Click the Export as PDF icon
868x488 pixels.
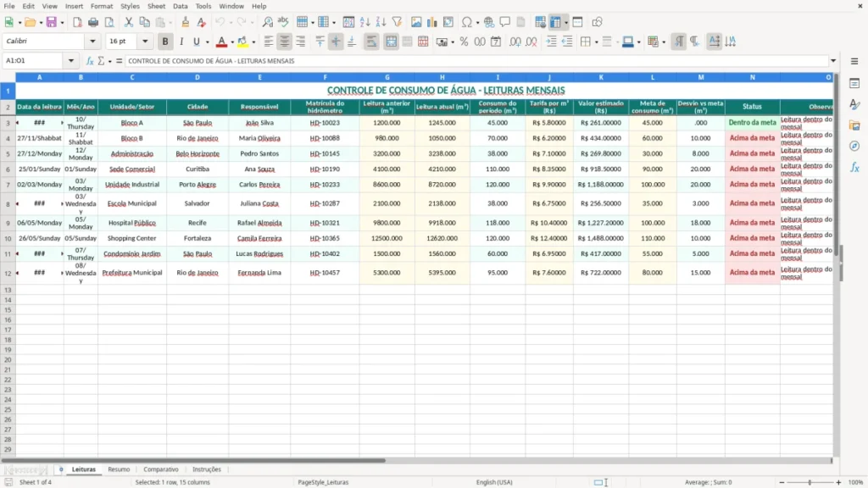(x=77, y=22)
